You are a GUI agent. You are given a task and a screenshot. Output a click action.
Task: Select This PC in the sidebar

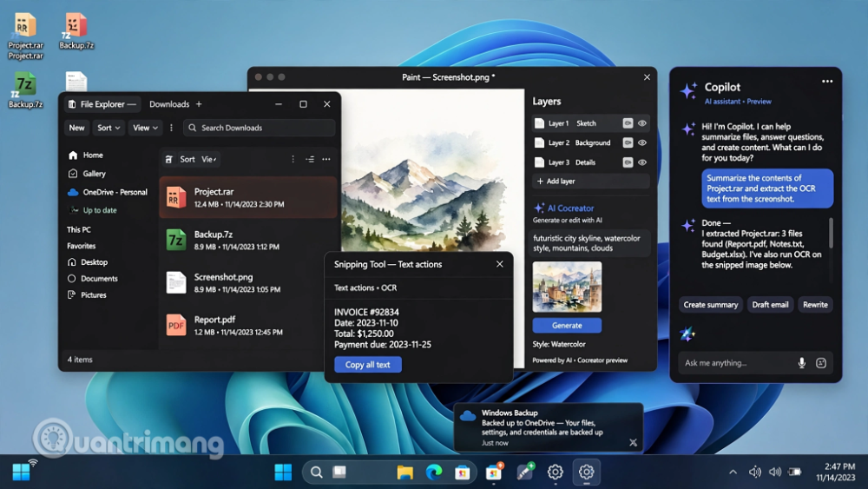pos(79,230)
